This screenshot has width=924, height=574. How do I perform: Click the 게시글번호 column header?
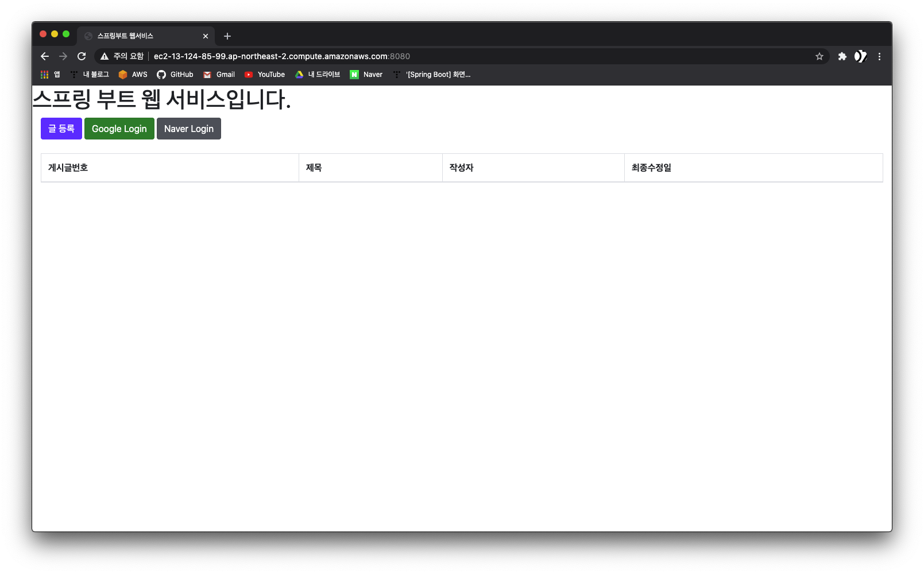[x=170, y=168]
